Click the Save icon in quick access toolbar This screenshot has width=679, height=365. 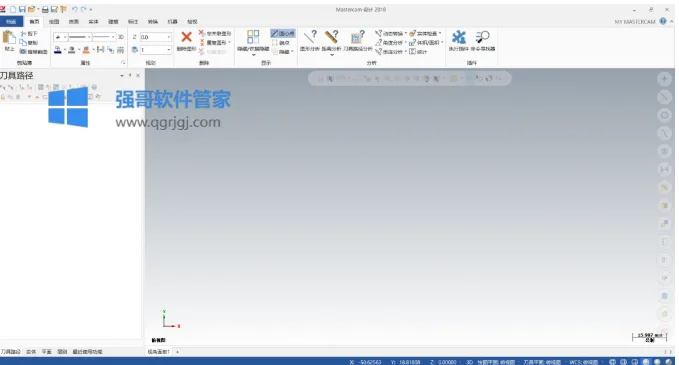[x=22, y=9]
